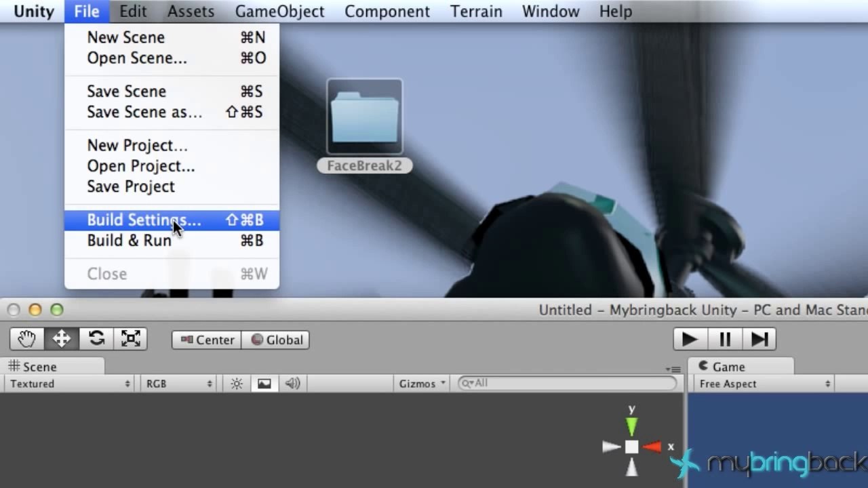868x488 pixels.
Task: Select the Move tool in Unity toolbar
Action: 62,339
